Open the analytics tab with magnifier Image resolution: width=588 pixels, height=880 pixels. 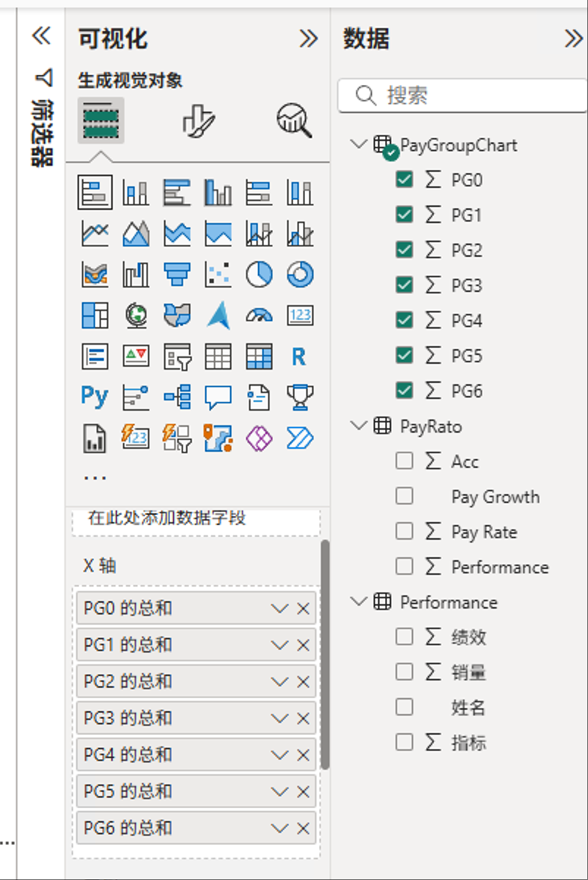tap(294, 120)
